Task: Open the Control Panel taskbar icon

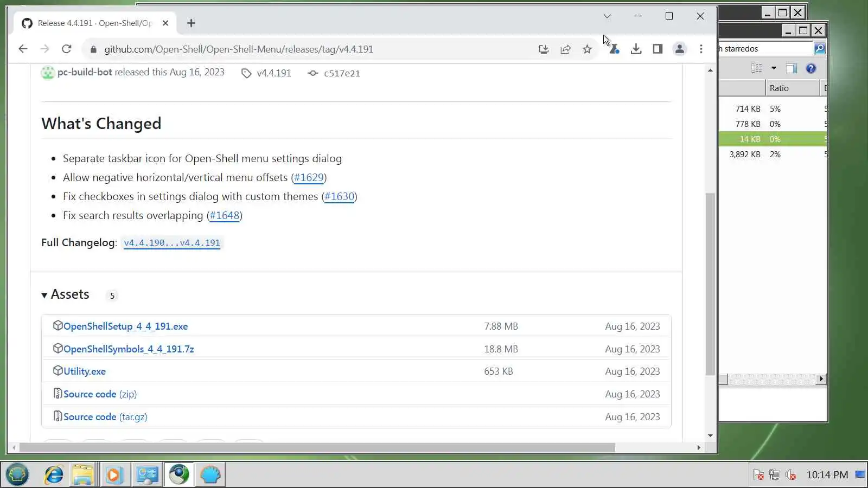Action: tap(147, 475)
